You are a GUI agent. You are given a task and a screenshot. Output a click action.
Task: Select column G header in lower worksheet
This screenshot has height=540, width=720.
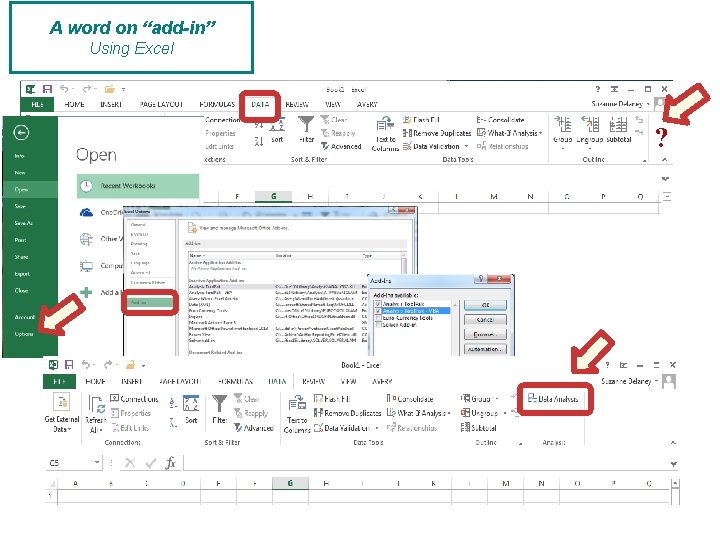click(x=290, y=483)
